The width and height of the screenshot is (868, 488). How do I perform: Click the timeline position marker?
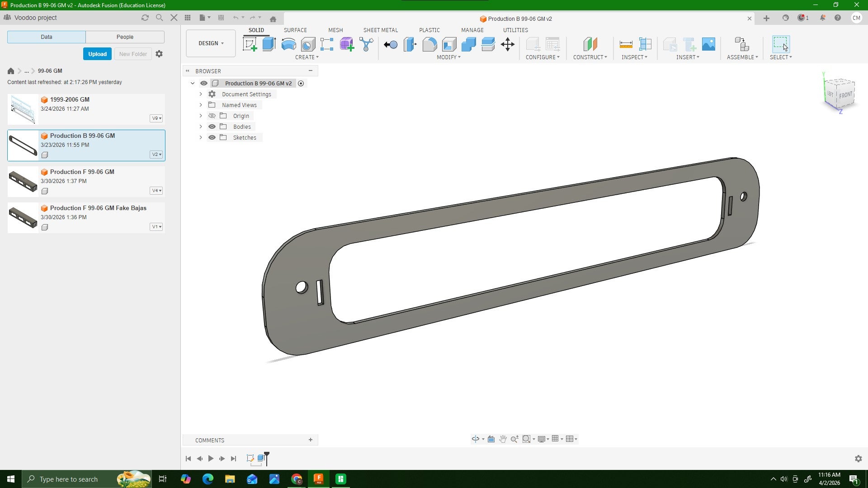(267, 458)
